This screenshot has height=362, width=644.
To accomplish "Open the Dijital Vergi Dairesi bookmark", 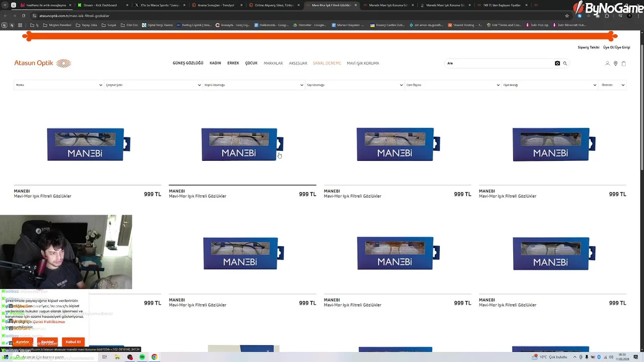I will 157,25.
